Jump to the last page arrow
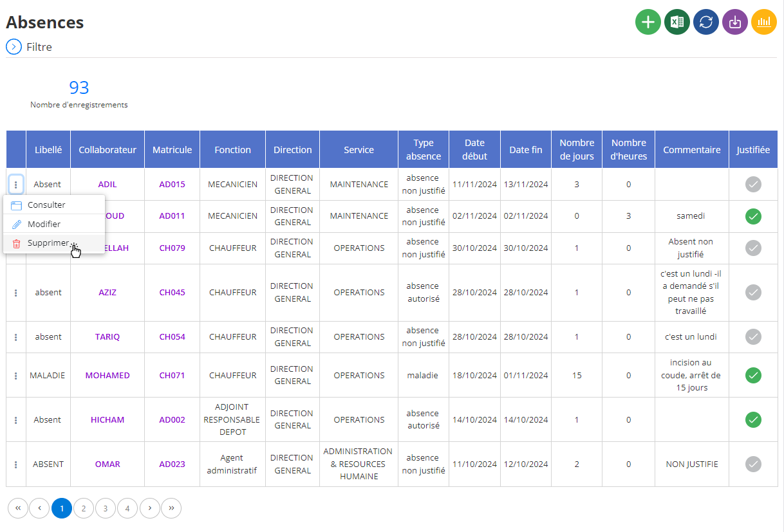784x532 pixels. [171, 508]
